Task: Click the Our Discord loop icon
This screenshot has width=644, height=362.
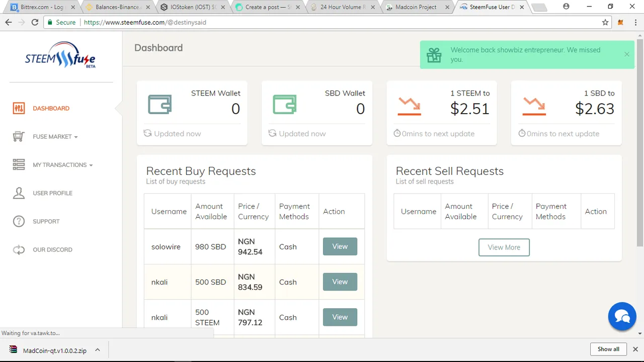Action: tap(19, 249)
